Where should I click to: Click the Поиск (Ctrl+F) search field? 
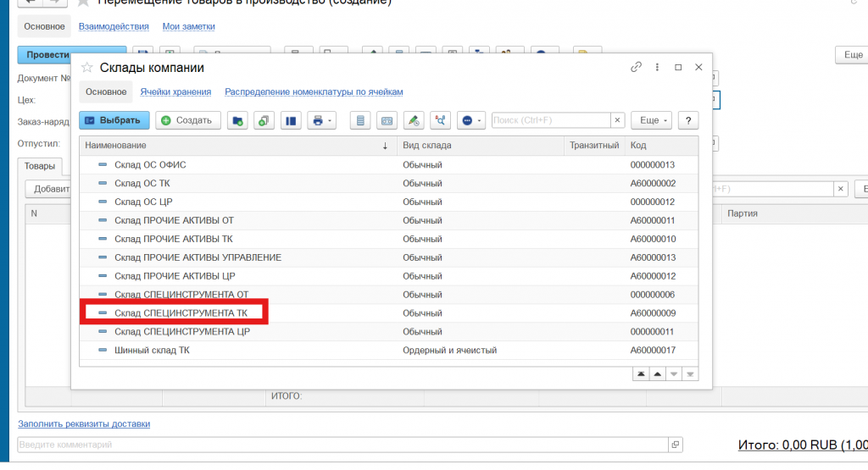pyautogui.click(x=549, y=120)
